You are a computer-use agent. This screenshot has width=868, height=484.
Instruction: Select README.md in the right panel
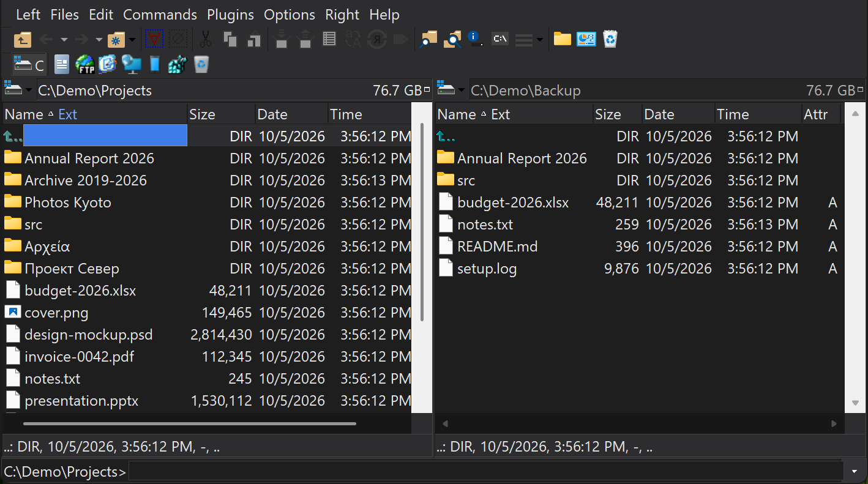coord(497,247)
